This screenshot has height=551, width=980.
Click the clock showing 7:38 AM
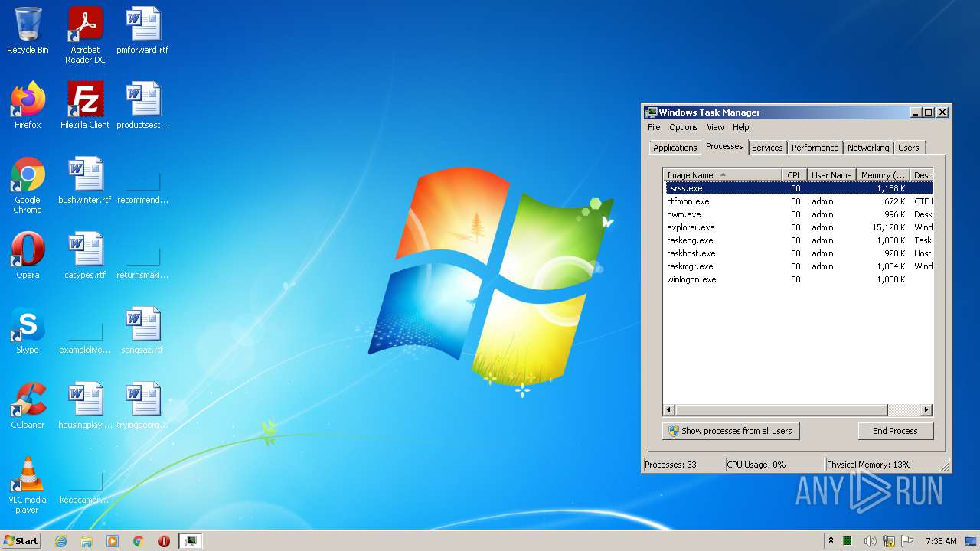click(x=940, y=541)
